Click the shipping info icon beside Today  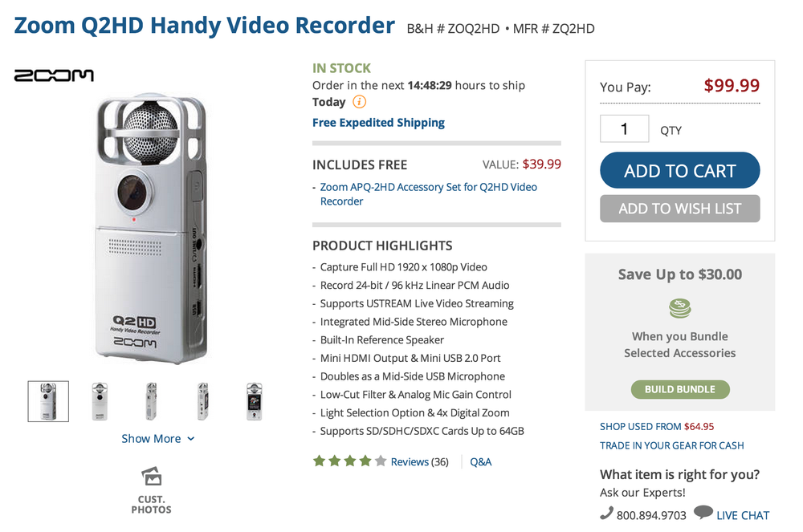click(360, 102)
